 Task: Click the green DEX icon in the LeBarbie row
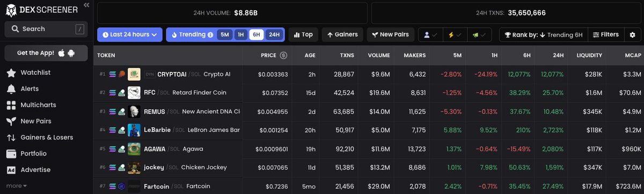121,131
